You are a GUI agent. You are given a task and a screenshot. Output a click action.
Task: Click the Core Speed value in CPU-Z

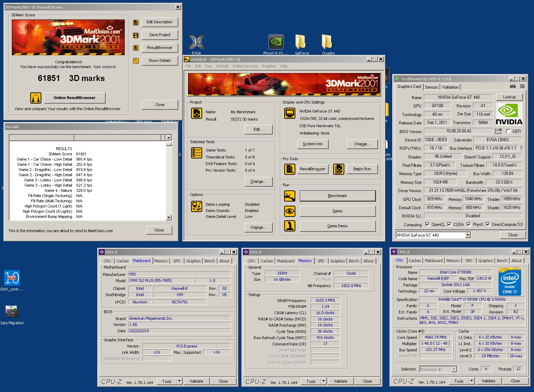pos(436,337)
